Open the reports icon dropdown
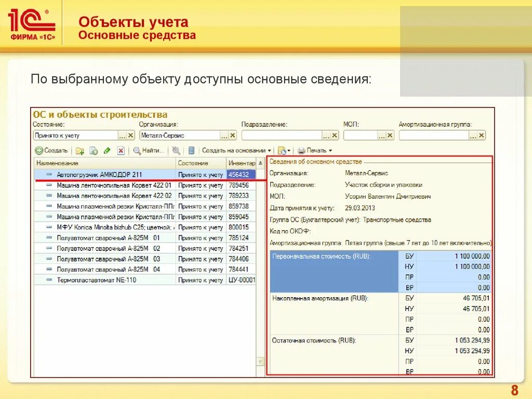The image size is (532, 399). point(284,151)
